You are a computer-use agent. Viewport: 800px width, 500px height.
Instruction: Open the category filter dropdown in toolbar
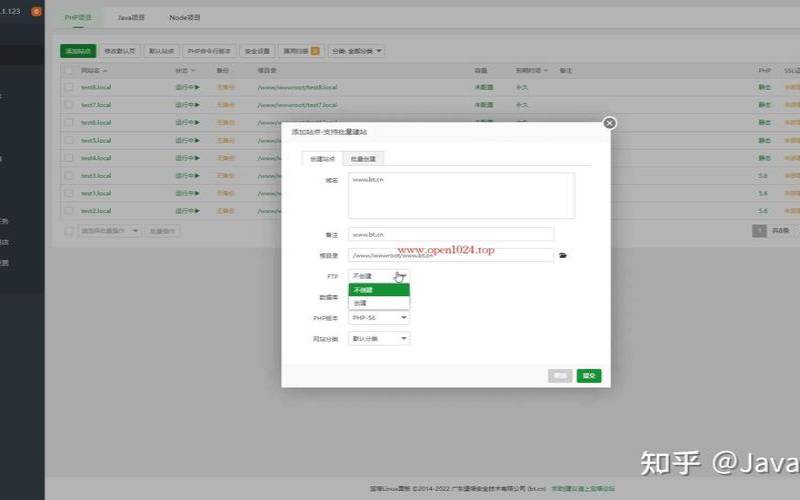pos(357,50)
